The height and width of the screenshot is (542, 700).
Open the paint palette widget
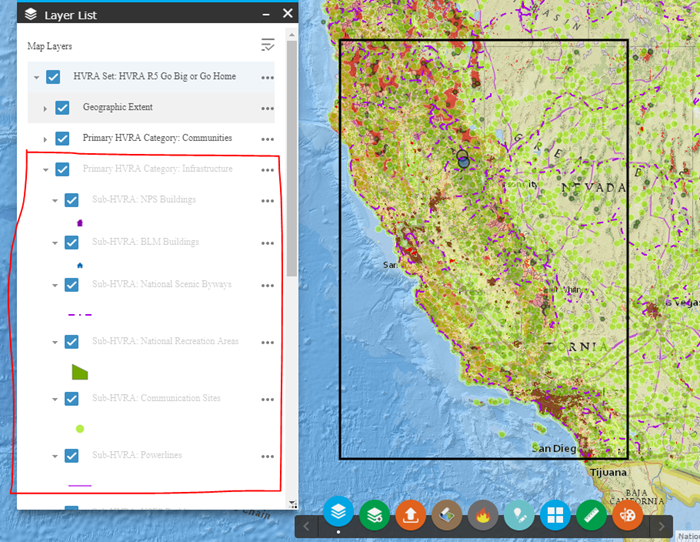point(628,515)
